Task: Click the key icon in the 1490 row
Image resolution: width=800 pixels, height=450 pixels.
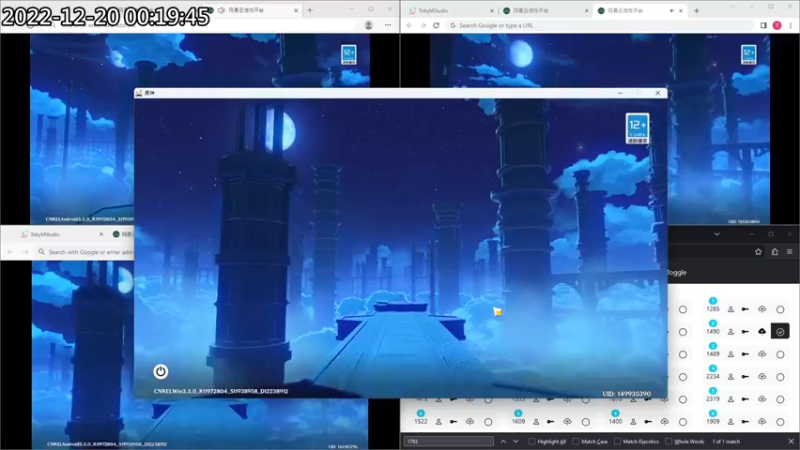Action: pos(745,332)
